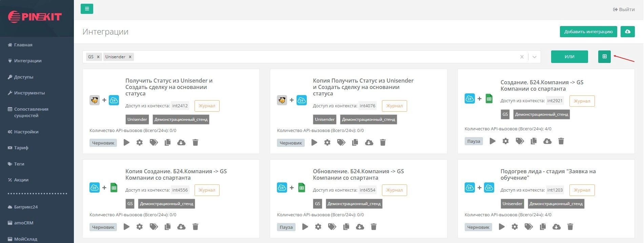Remove the GS tag from filter

click(x=98, y=57)
